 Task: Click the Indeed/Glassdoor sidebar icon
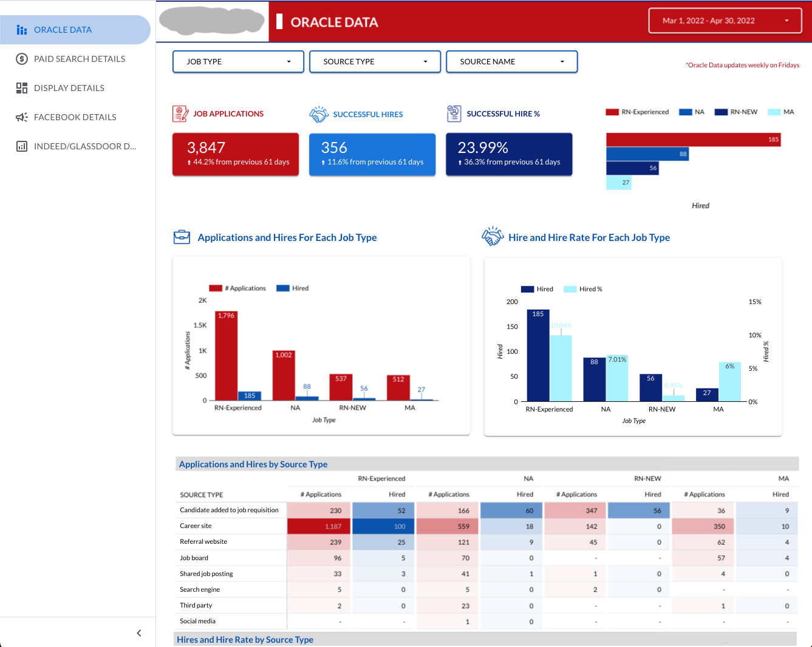tap(21, 146)
